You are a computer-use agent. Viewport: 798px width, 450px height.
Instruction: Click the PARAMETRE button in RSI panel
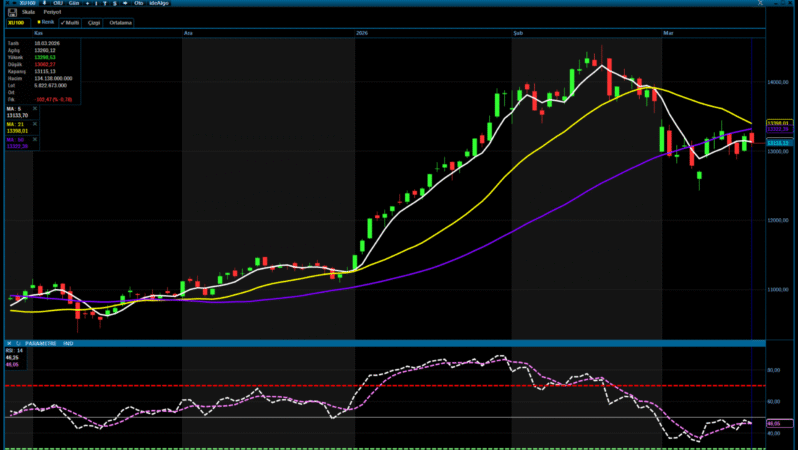41,343
